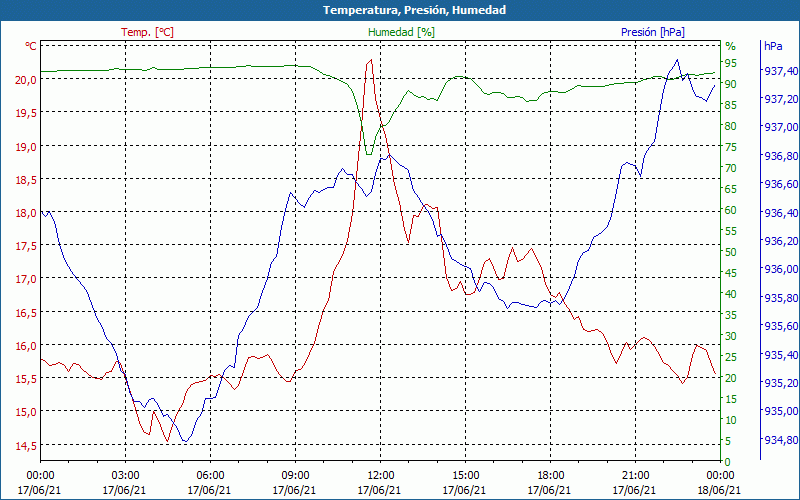Viewport: 800px width, 500px height.
Task: Click the '21:00' time axis label
Action: click(x=635, y=476)
